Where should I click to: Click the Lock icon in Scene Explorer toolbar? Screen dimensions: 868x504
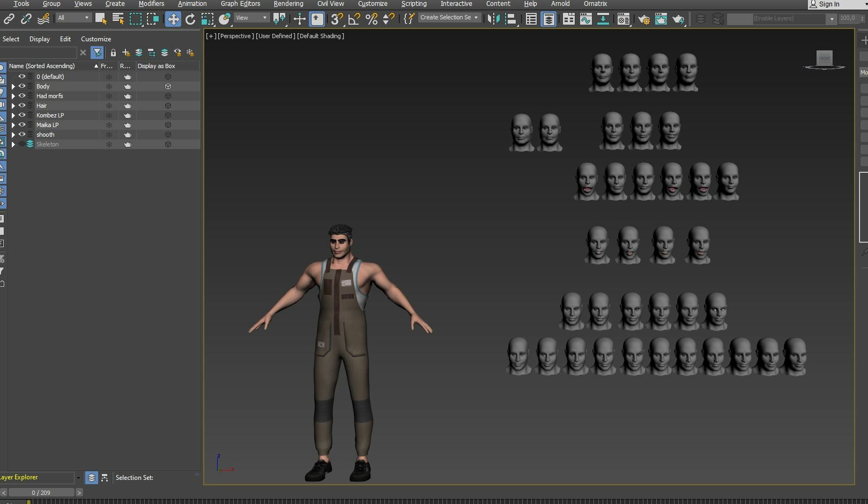pyautogui.click(x=113, y=53)
